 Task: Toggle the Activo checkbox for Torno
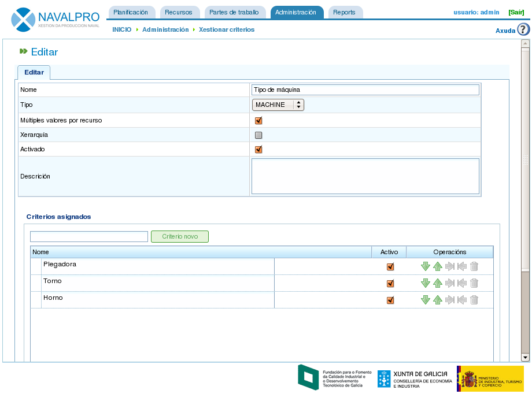390,284
